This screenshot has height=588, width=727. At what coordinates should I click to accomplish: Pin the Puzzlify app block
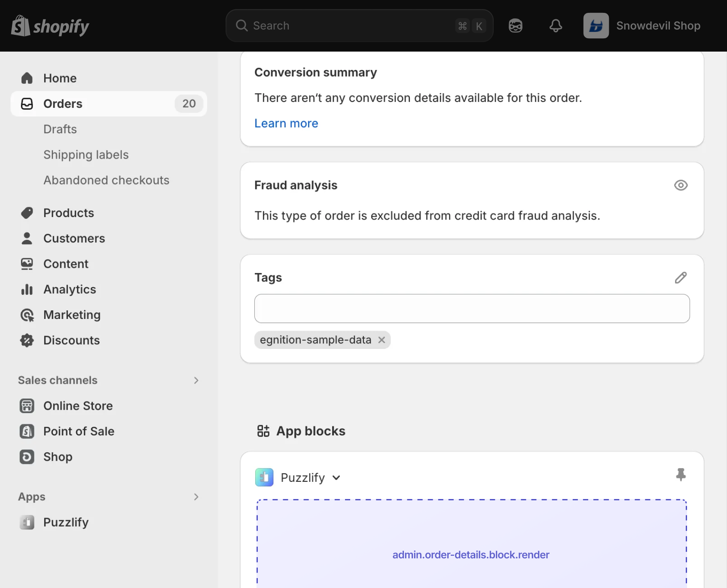pos(681,475)
